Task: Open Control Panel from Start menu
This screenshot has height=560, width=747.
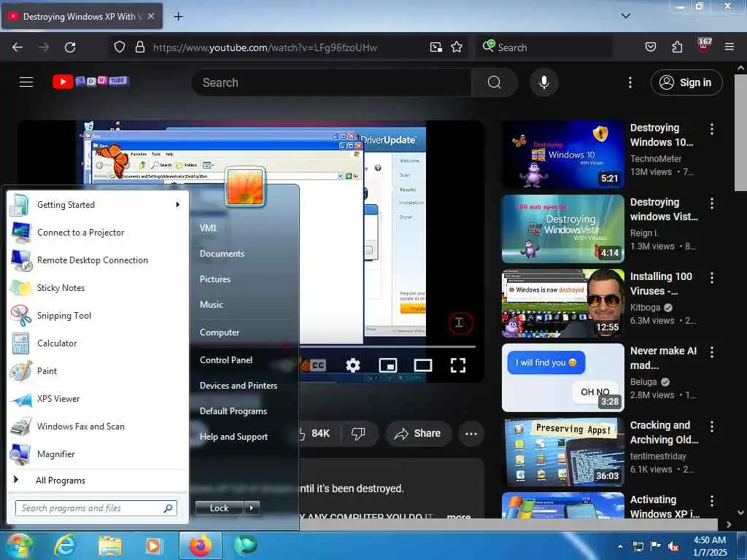Action: (x=226, y=360)
